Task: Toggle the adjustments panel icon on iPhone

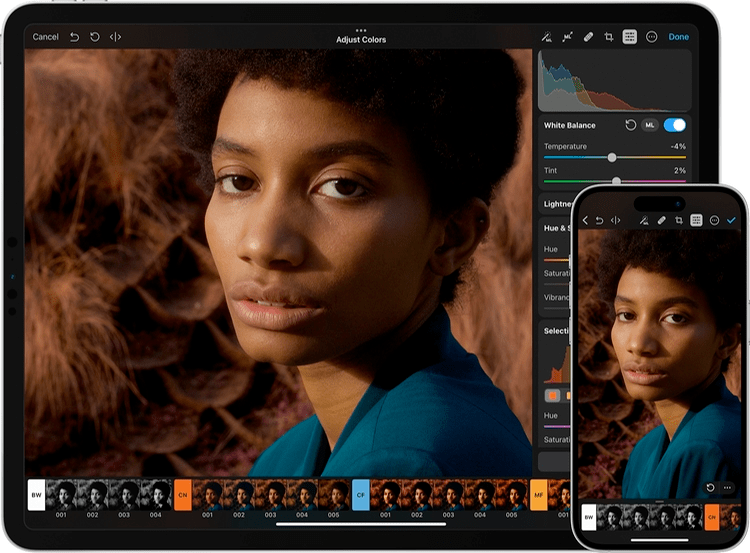Action: click(x=696, y=220)
